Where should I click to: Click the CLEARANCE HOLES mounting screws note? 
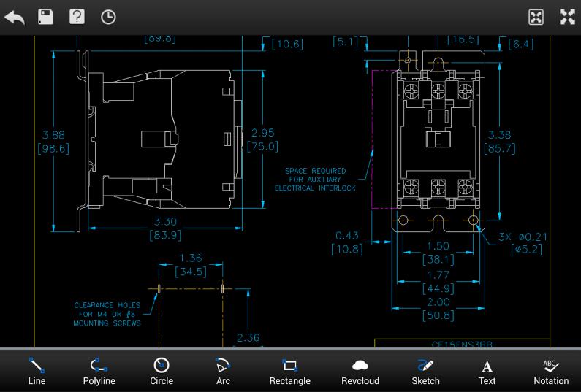pyautogui.click(x=107, y=315)
